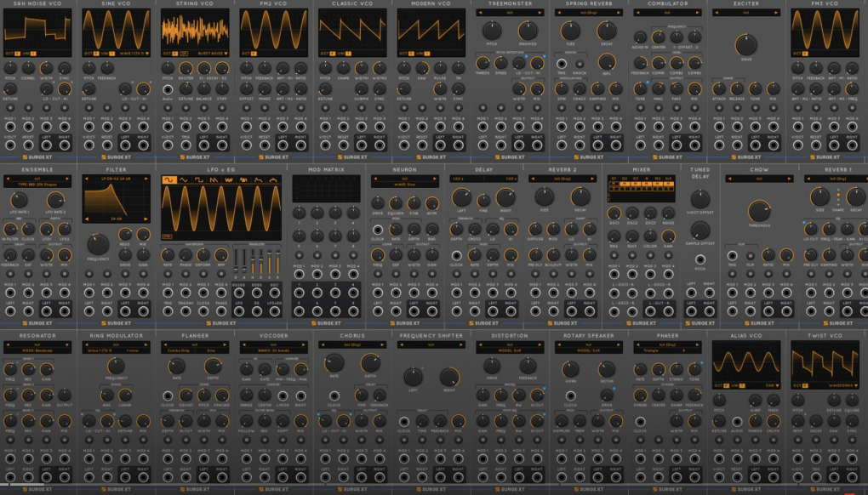Go to previous preset in Combulator
Screen dimensions: 868x495
point(637,12)
